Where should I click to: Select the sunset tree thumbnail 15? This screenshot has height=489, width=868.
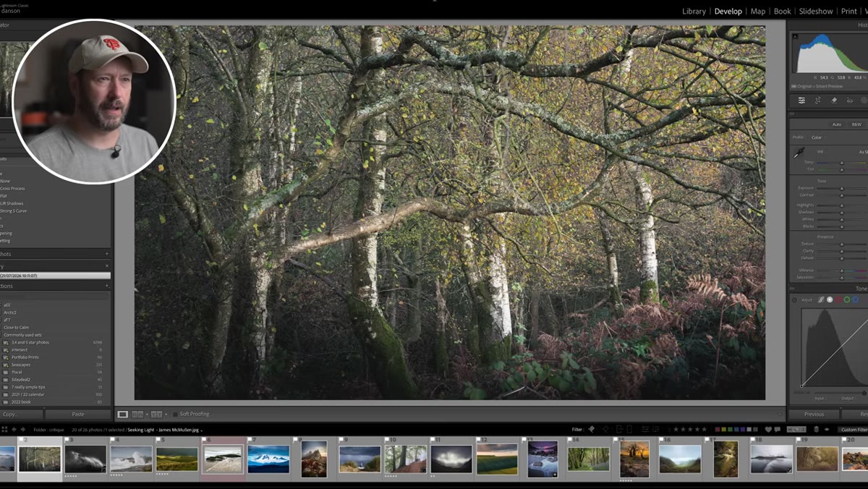634,459
